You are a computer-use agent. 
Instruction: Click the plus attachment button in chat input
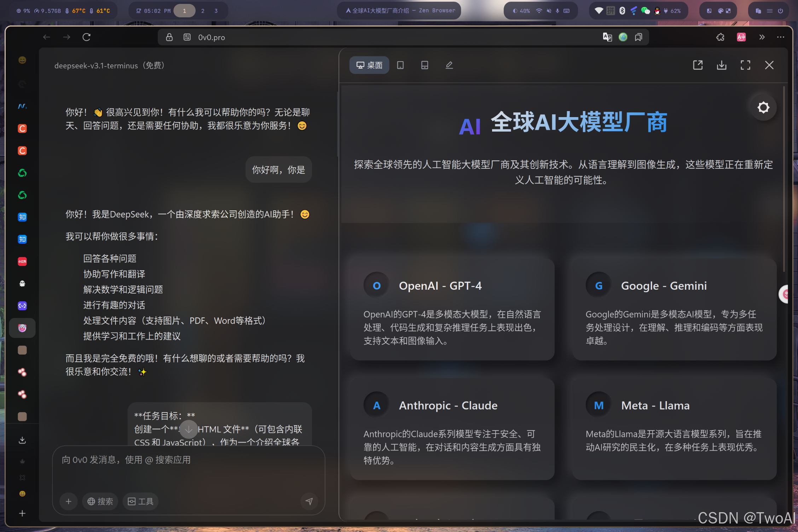tap(69, 501)
